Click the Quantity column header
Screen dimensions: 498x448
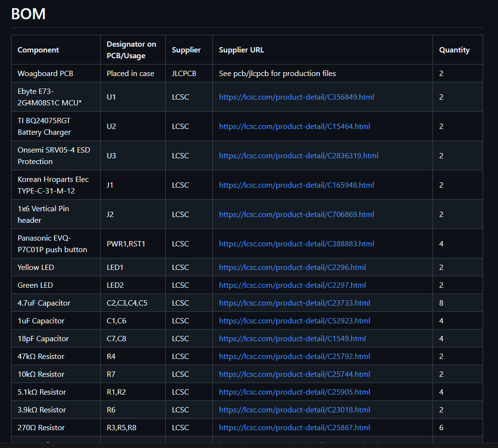pos(454,50)
